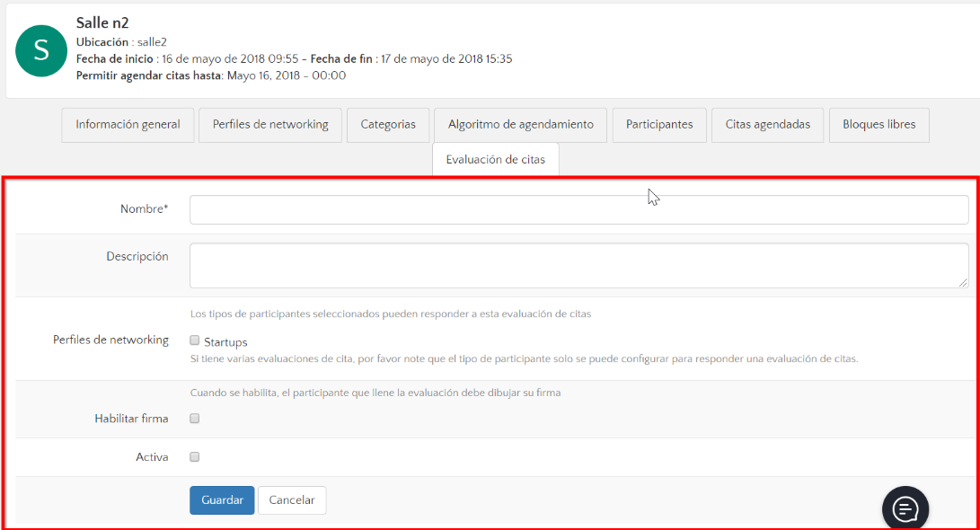Click the Descripción textarea resize handle
Viewport: 980px width, 530px height.
click(x=963, y=282)
